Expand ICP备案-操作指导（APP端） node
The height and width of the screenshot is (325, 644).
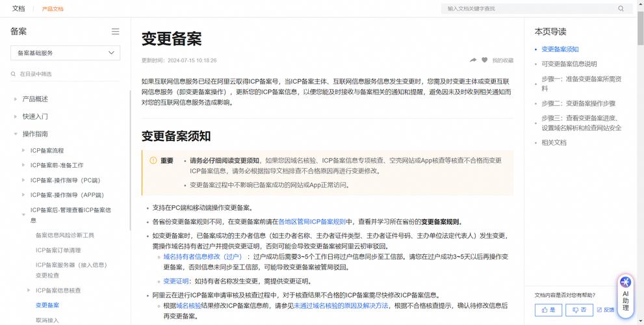click(x=23, y=195)
